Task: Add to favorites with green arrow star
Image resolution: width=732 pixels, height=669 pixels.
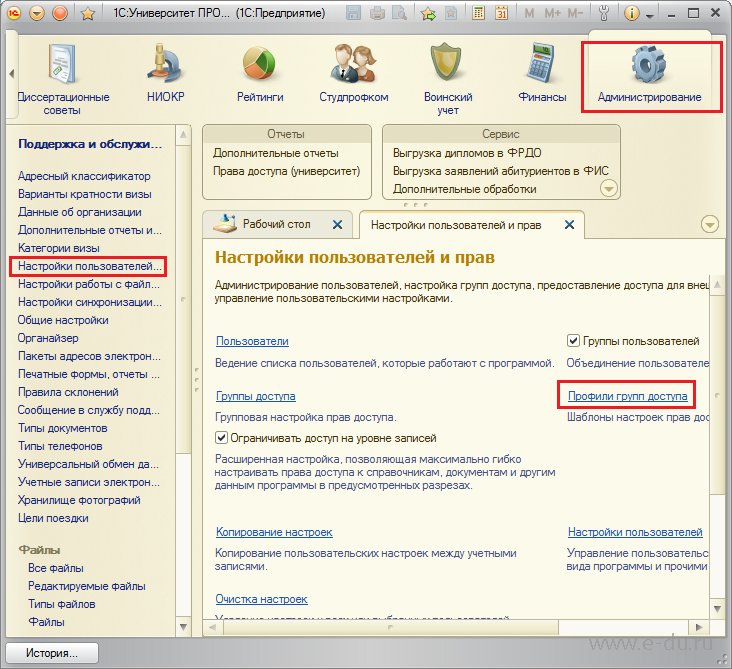Action: 428,14
